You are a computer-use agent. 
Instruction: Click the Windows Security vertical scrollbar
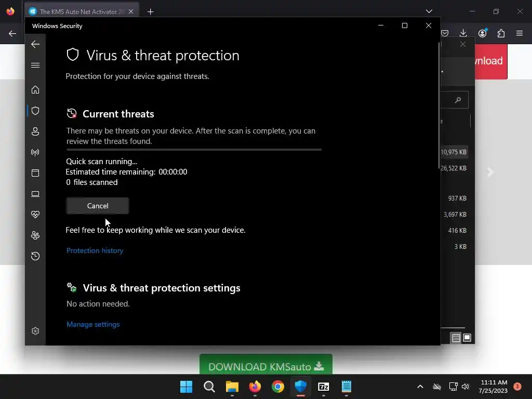439,105
